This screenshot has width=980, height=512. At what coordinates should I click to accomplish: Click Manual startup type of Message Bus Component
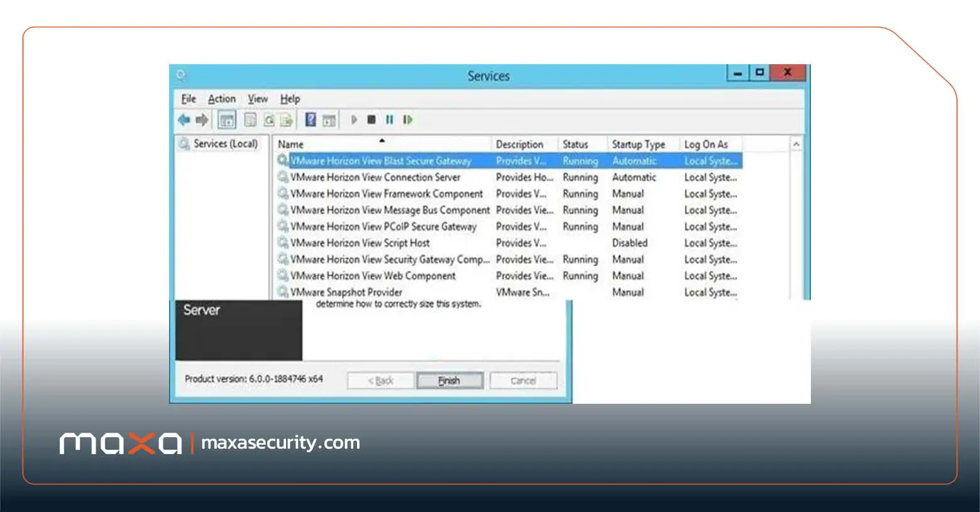pyautogui.click(x=628, y=209)
